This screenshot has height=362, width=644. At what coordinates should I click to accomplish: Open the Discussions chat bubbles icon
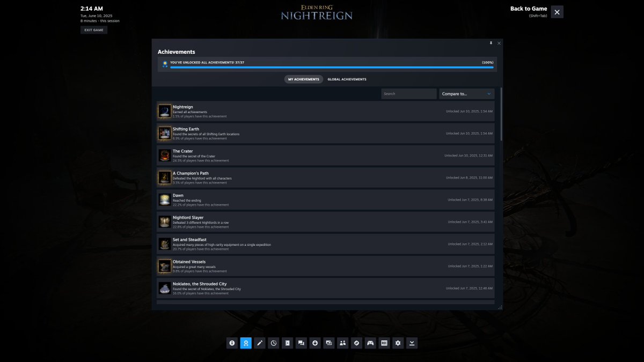coord(301,343)
